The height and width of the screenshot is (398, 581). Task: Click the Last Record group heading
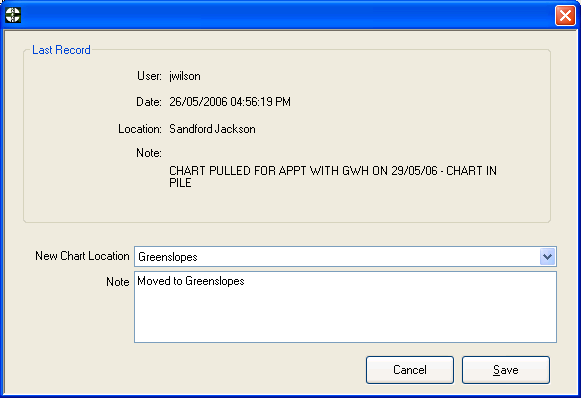[61, 50]
